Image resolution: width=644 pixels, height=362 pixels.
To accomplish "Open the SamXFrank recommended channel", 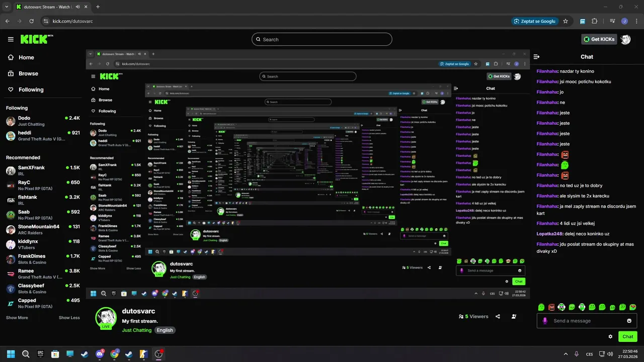I will 43,170.
